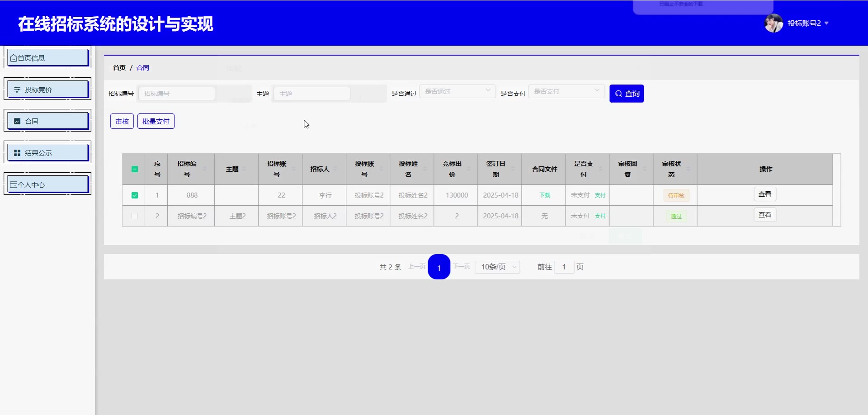This screenshot has width=868, height=415.
Task: Open the 是否通过 filter dropdown
Action: coord(458,91)
